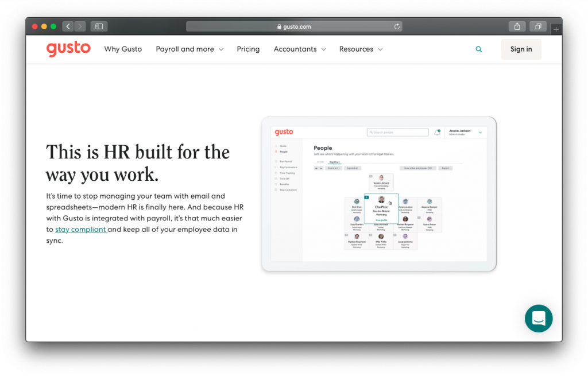The width and height of the screenshot is (588, 376).
Task: Click the Benefits heart icon in the preview sidebar
Action: [x=276, y=184]
